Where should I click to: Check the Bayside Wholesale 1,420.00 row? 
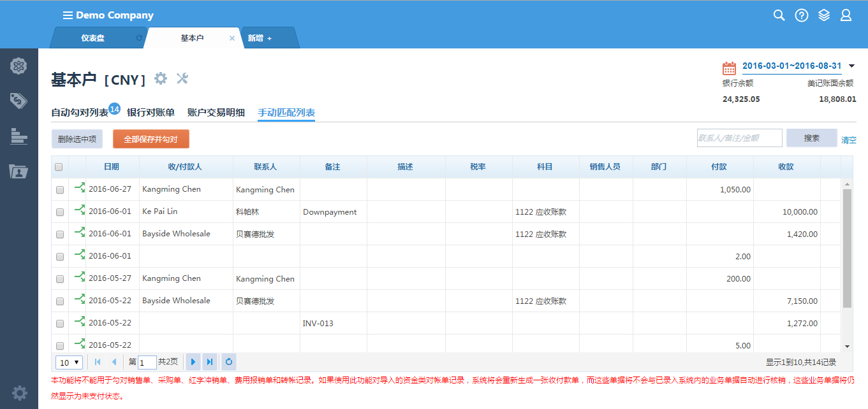coord(60,234)
